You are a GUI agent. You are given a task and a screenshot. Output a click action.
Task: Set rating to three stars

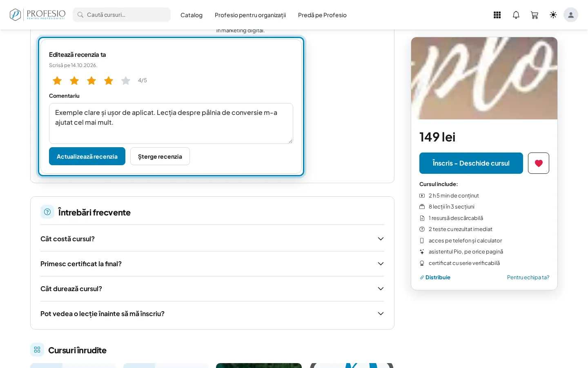pos(91,81)
